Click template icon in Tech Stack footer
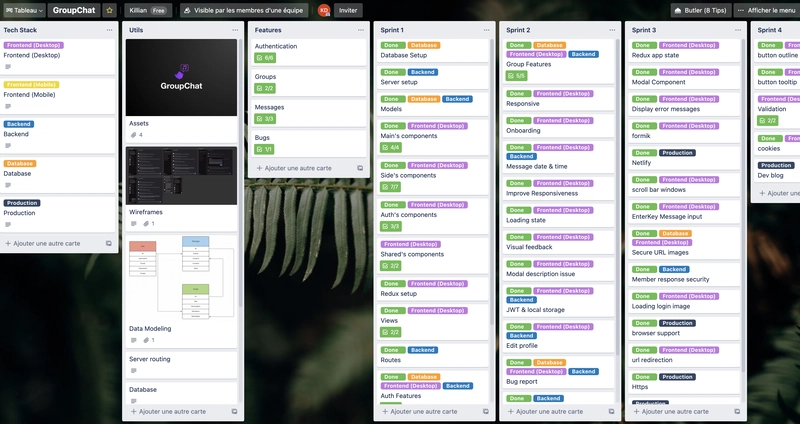This screenshot has height=424, width=800. (109, 243)
